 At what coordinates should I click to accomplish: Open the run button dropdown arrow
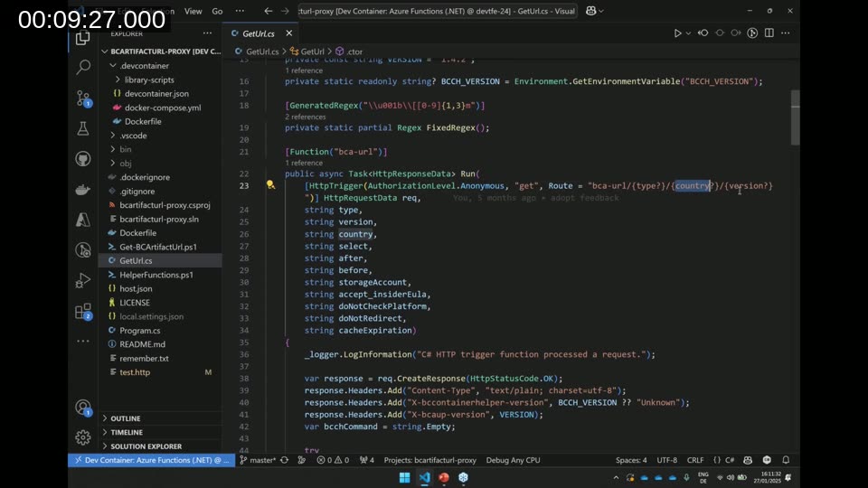click(688, 33)
